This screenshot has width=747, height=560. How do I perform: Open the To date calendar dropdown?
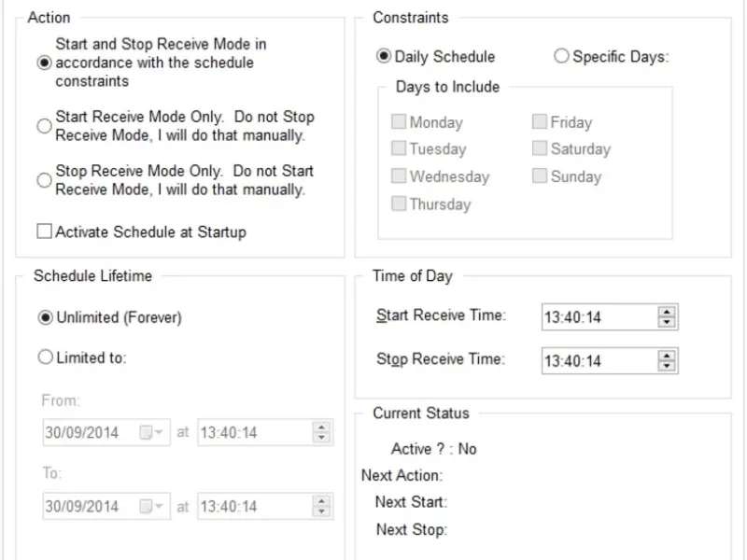[x=151, y=507]
